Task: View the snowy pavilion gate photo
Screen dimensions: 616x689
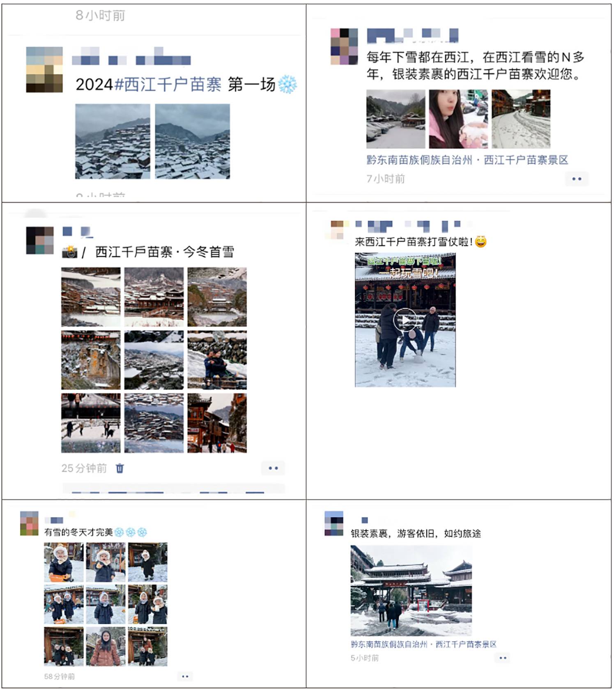Action: (411, 590)
